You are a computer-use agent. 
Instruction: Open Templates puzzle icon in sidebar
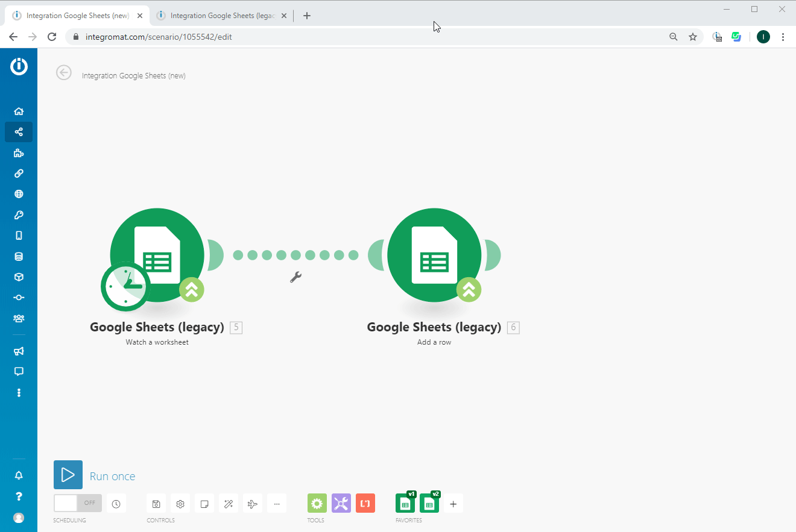tap(19, 153)
